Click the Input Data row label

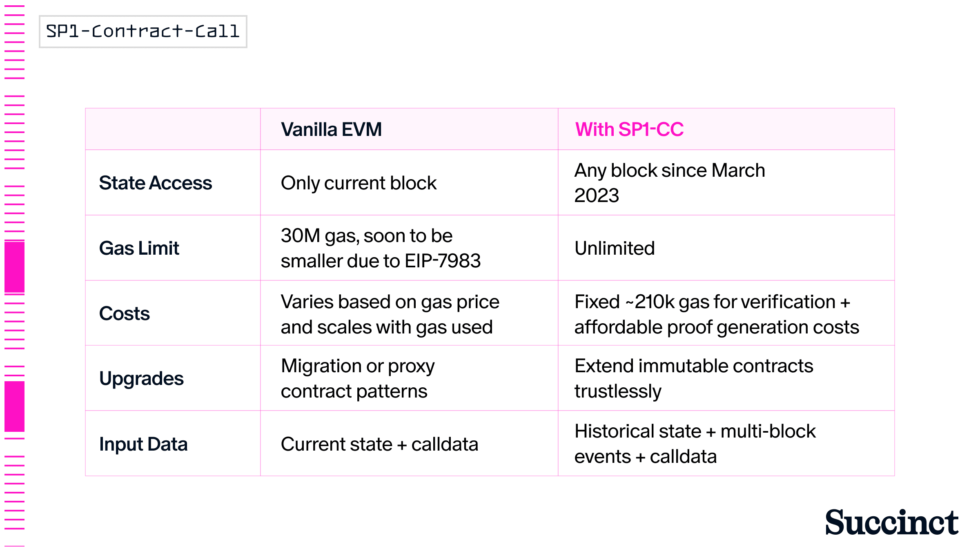point(143,444)
